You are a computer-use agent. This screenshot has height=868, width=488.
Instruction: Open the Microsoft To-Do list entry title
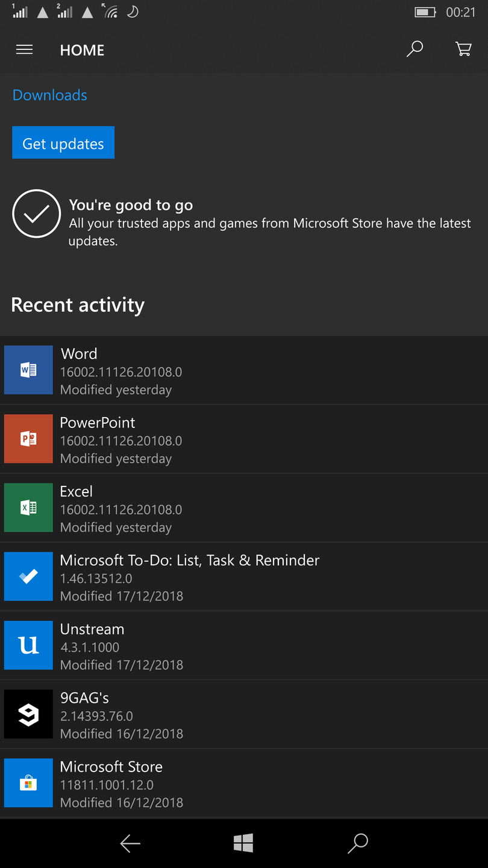pos(189,561)
